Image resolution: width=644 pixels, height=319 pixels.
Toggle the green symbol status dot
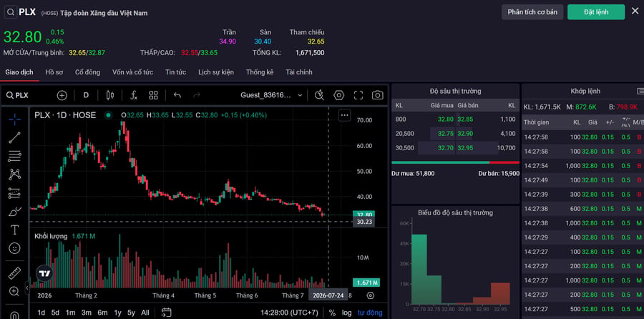tap(108, 115)
